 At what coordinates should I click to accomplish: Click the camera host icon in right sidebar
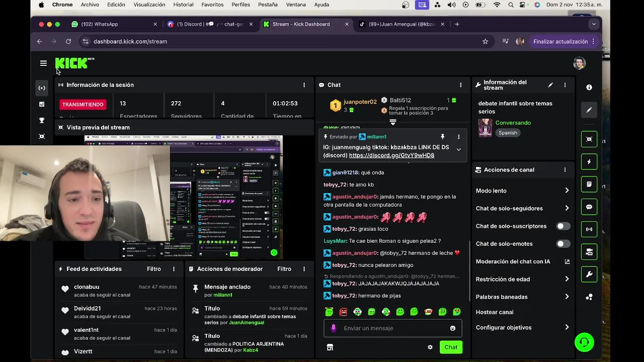(x=589, y=252)
